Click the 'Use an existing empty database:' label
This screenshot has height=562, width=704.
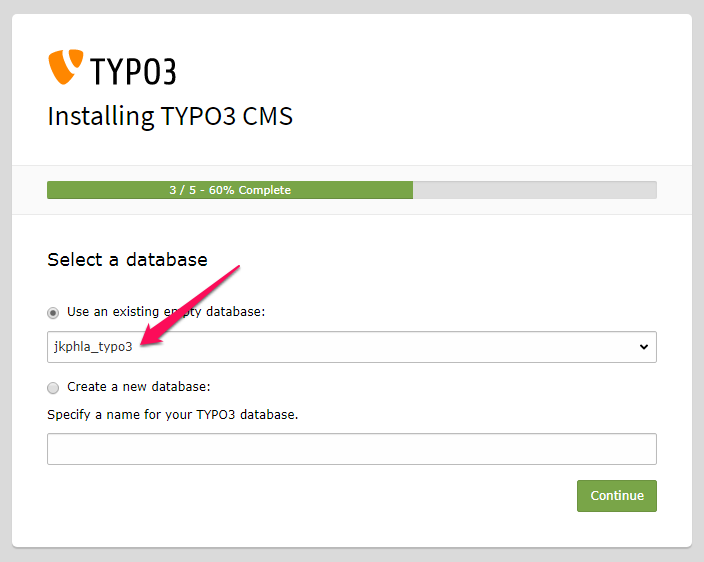click(166, 312)
